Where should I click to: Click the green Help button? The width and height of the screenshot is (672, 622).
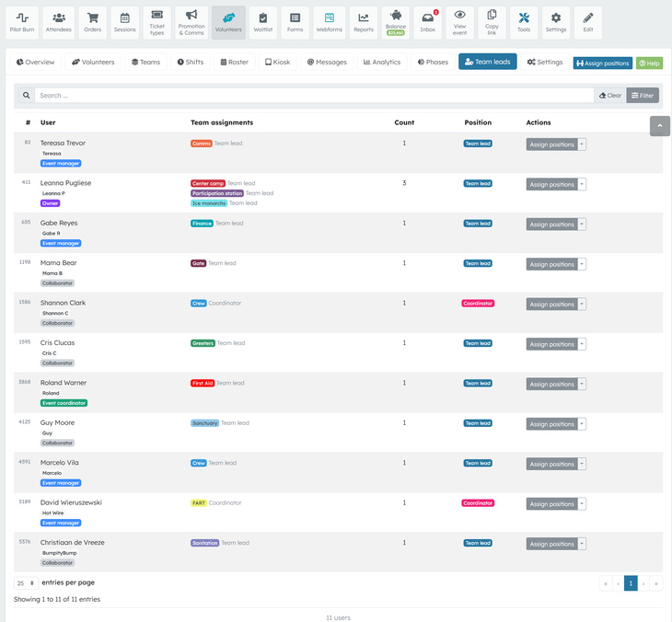click(x=649, y=63)
